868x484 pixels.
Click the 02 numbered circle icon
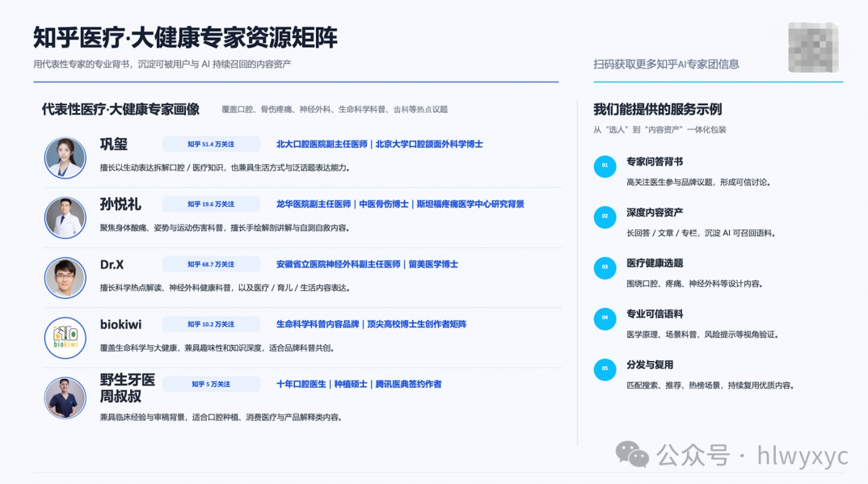(605, 217)
